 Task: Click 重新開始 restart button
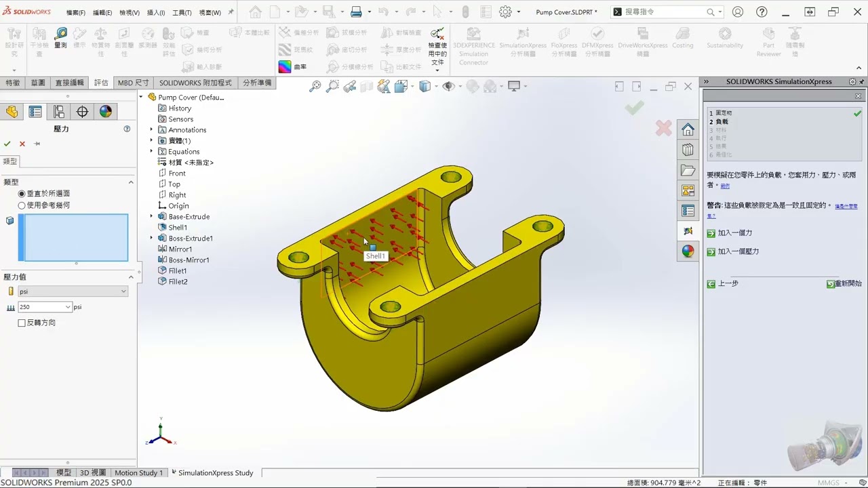pyautogui.click(x=844, y=284)
